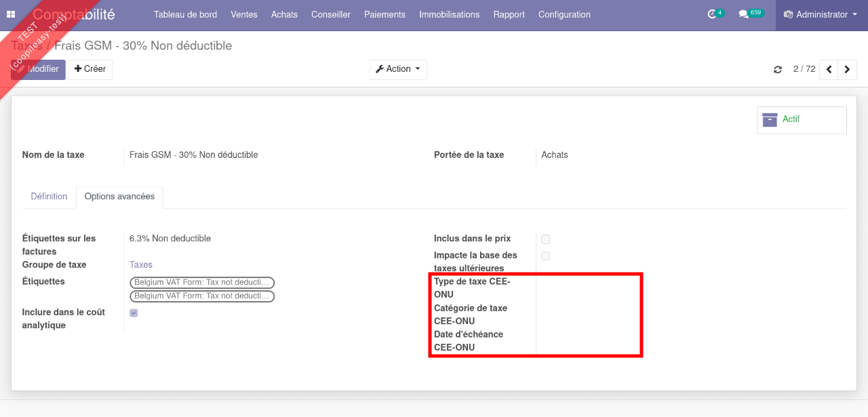Screen dimensions: 868x417
Task: Open the Taxes tax group link
Action: pos(141,264)
